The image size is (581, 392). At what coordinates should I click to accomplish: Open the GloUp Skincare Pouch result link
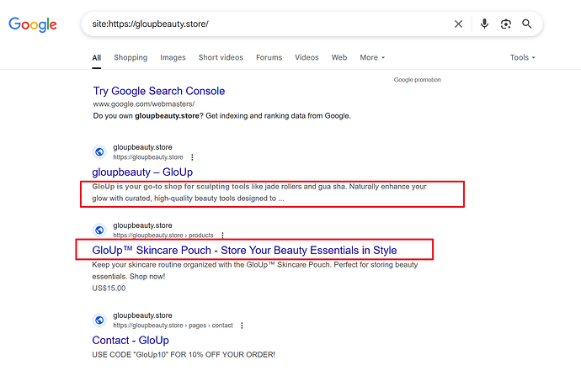click(x=244, y=250)
